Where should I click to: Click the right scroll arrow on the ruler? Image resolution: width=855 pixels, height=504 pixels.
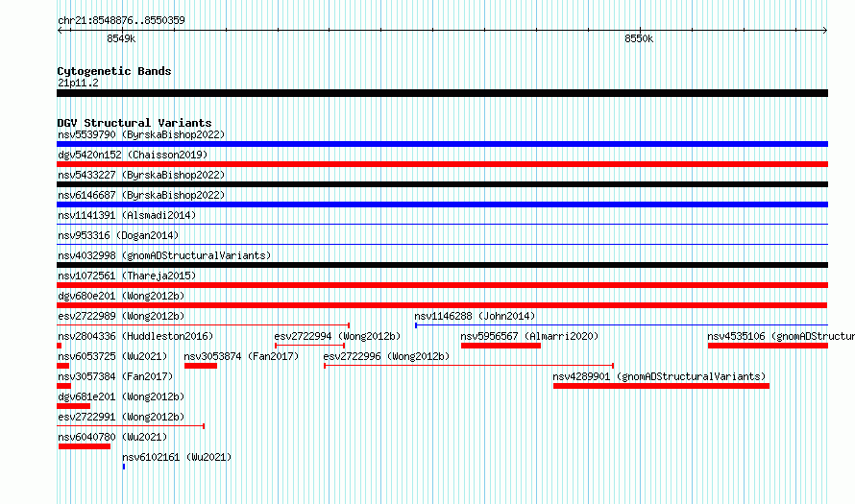point(824,31)
